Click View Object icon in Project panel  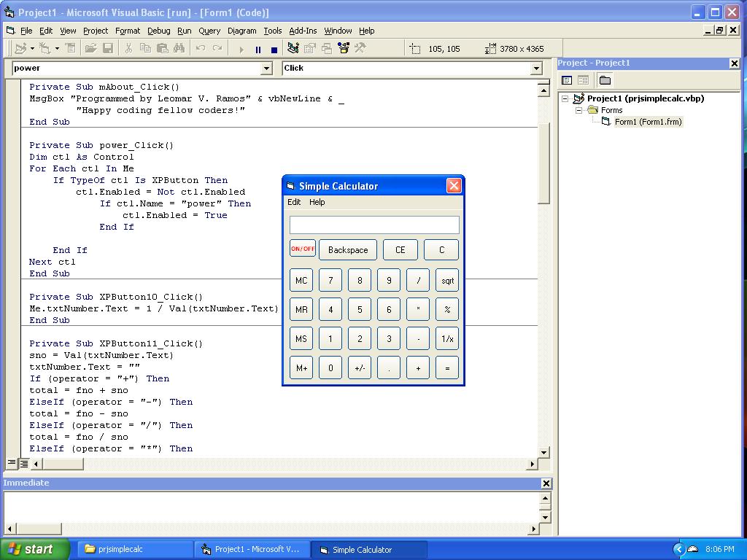click(583, 80)
